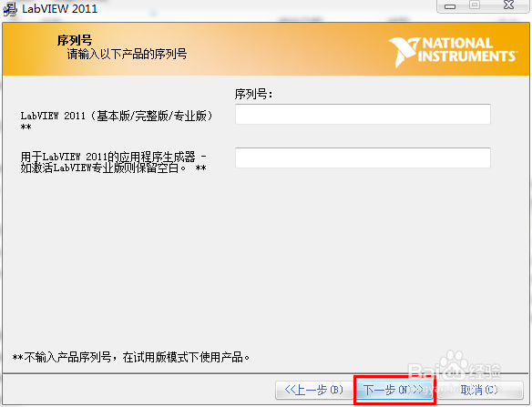Click the LabVIEW 2011 serial number field
Screen dimensions: 532x407
pos(363,115)
